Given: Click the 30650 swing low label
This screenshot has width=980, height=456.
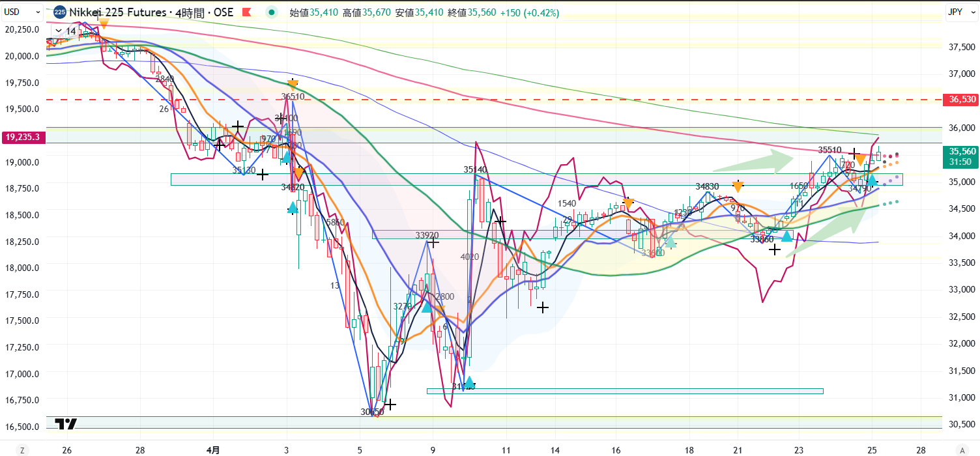Looking at the screenshot, I should [x=372, y=412].
